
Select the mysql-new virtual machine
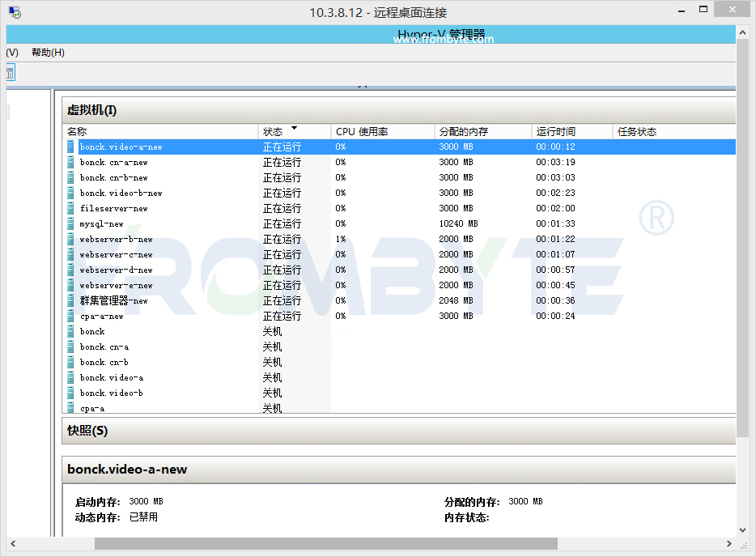[399, 223]
